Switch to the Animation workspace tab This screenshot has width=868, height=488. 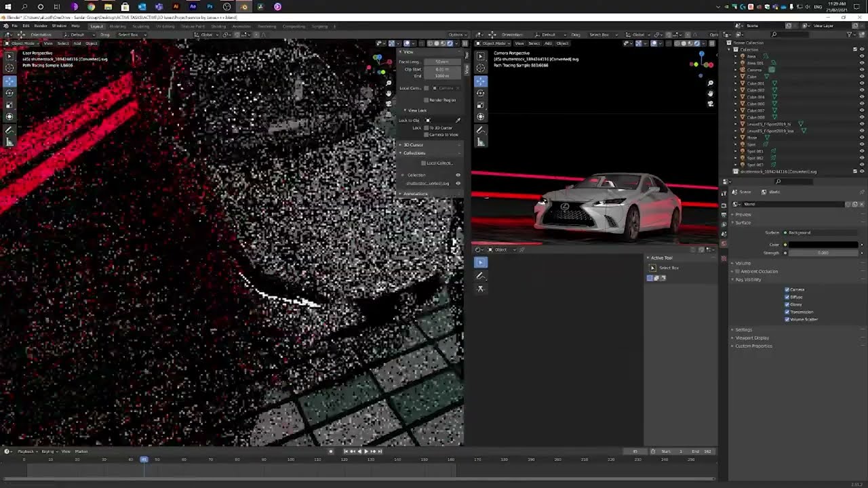pos(241,26)
